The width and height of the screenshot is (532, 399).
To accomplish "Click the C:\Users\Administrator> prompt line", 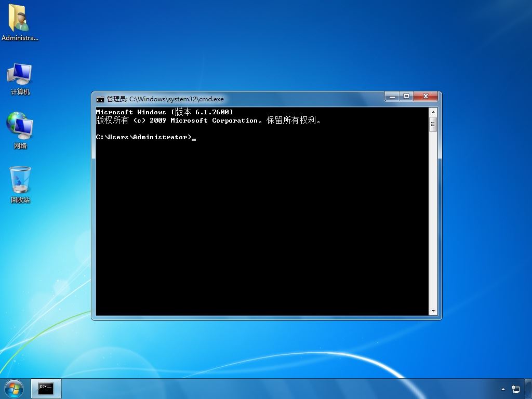I will [x=146, y=137].
